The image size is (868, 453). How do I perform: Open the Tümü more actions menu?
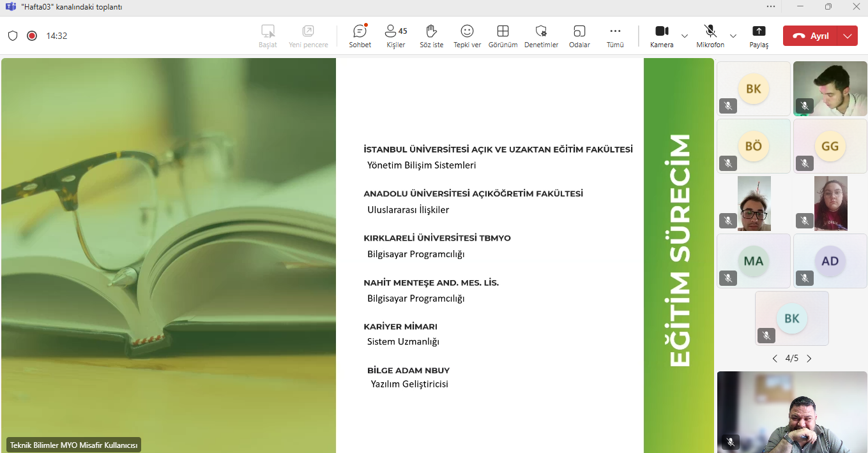615,36
